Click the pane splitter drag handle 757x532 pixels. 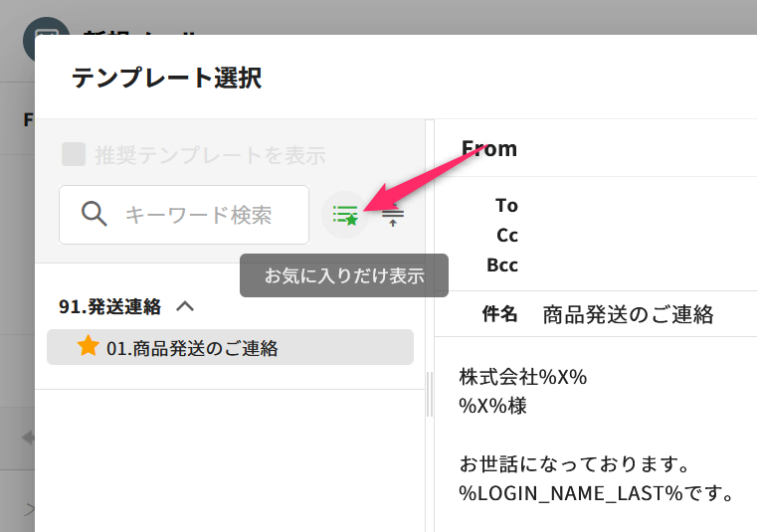coord(430,395)
